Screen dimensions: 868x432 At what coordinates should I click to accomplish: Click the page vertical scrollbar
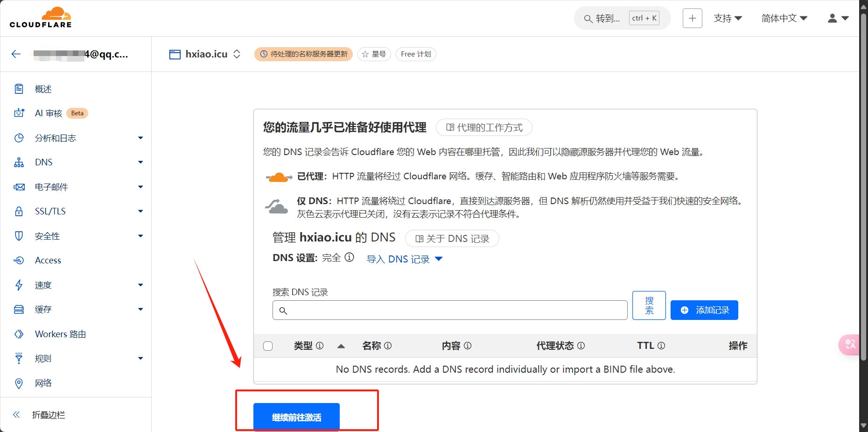[863, 187]
